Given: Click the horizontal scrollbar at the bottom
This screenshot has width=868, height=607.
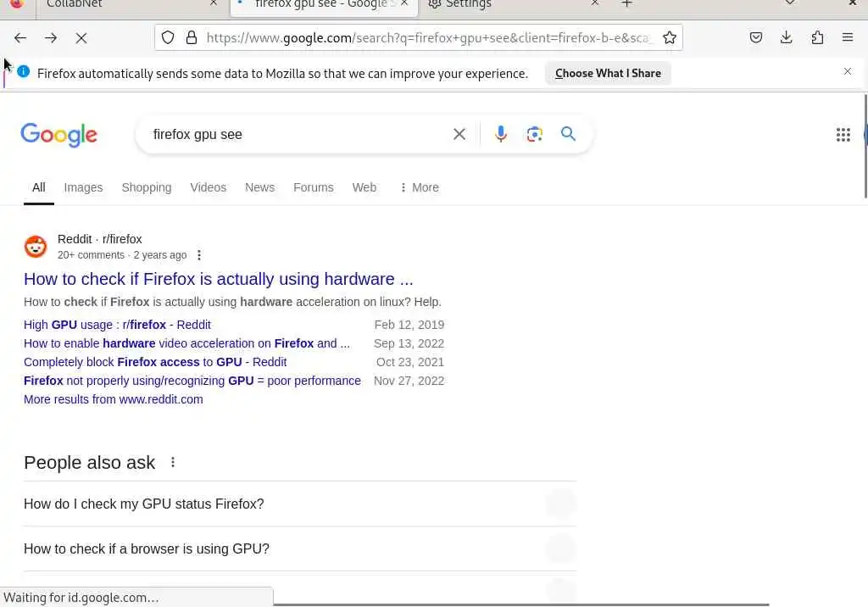Looking at the screenshot, I should (x=521, y=604).
